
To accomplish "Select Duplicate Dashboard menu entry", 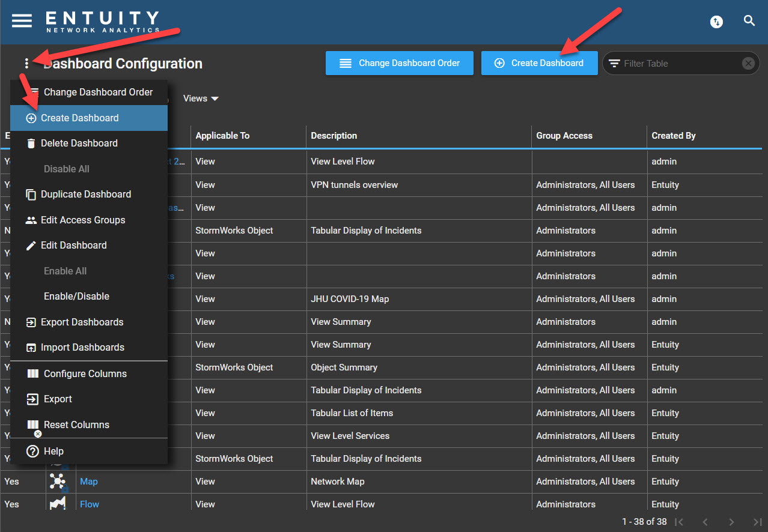I will 85,195.
